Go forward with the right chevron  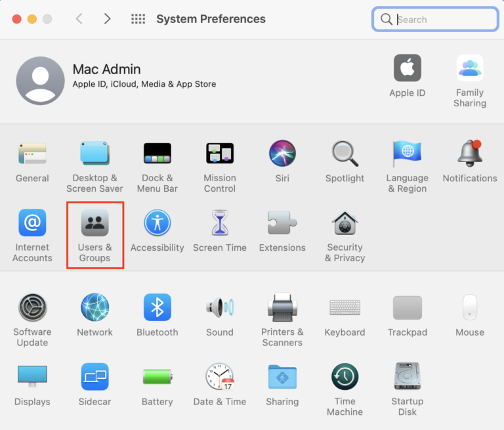pyautogui.click(x=108, y=19)
